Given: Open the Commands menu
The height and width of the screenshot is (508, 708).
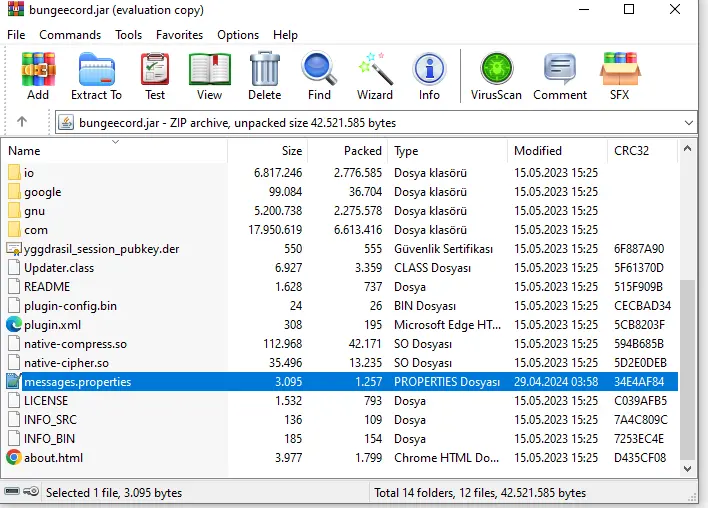Looking at the screenshot, I should click(70, 35).
